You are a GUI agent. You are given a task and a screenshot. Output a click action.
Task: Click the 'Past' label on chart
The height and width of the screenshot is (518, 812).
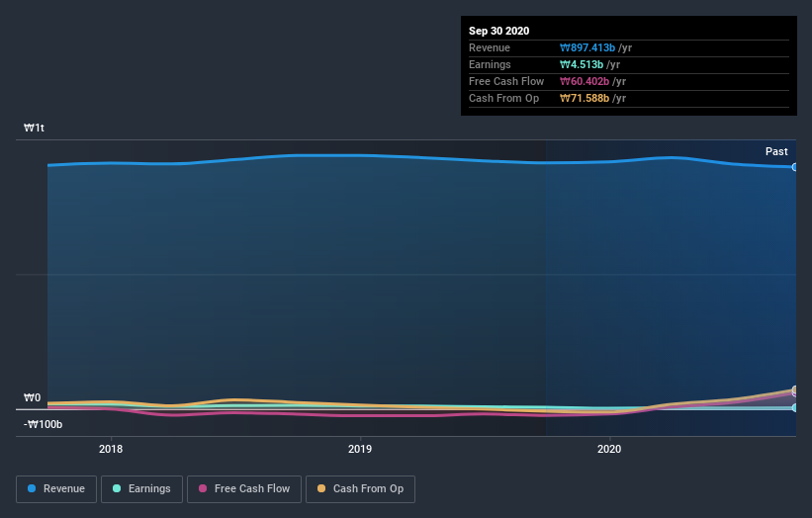coord(776,151)
